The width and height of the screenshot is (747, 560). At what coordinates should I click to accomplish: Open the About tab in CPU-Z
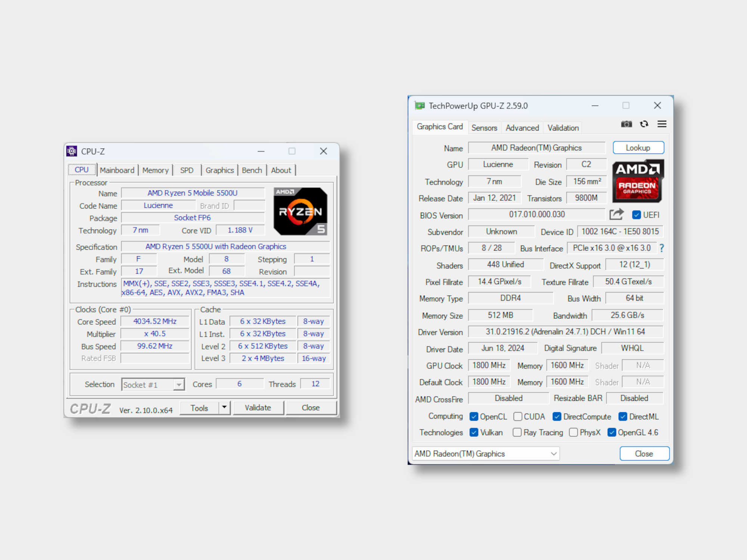pyautogui.click(x=281, y=170)
